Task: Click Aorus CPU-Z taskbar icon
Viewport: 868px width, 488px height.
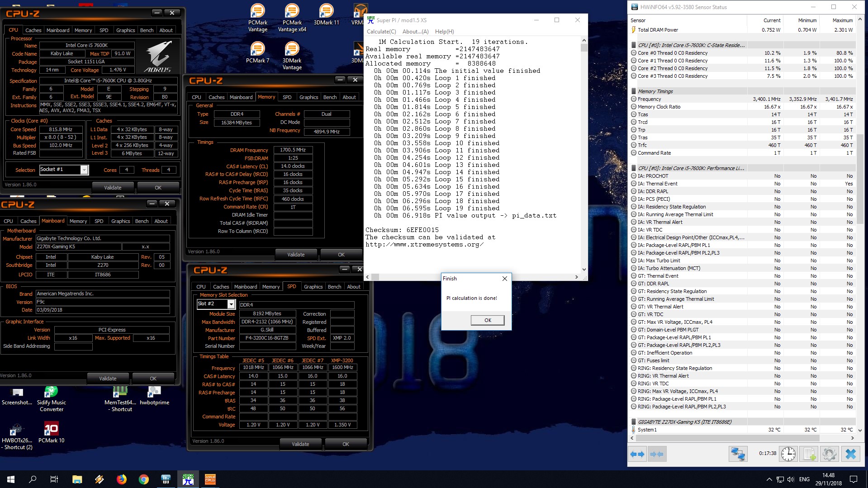Action: (x=210, y=479)
